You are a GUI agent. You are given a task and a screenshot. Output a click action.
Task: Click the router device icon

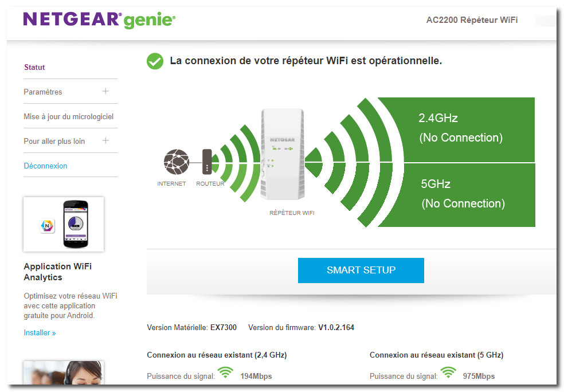[x=207, y=162]
